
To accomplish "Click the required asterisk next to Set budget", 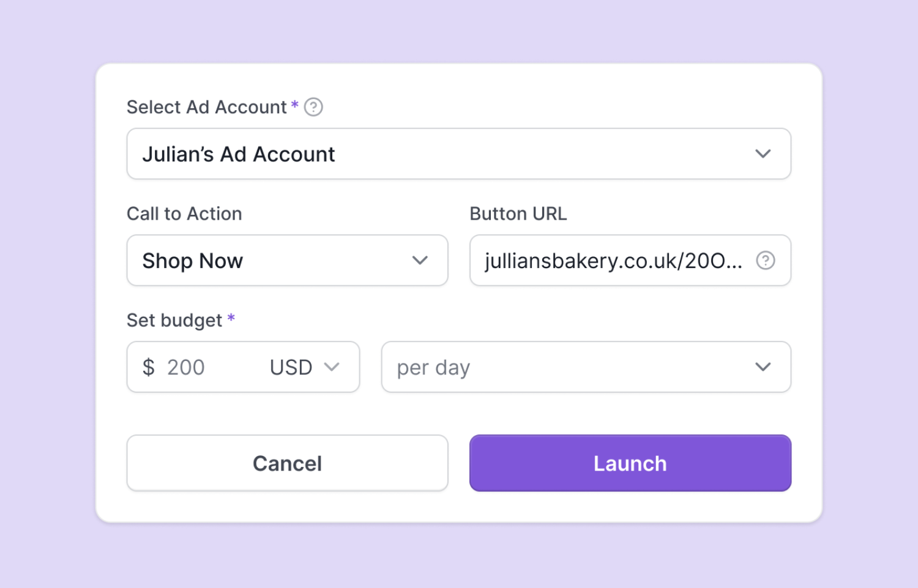I will tap(231, 318).
